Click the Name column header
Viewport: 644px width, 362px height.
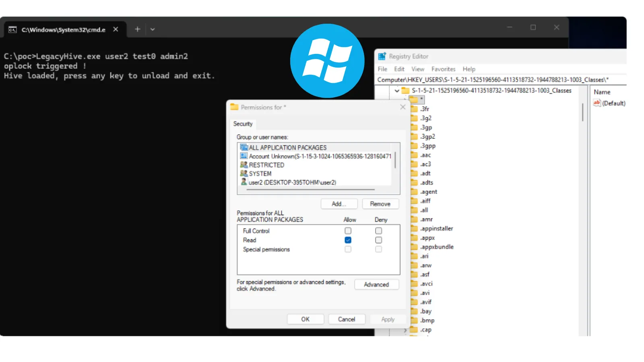(x=602, y=92)
